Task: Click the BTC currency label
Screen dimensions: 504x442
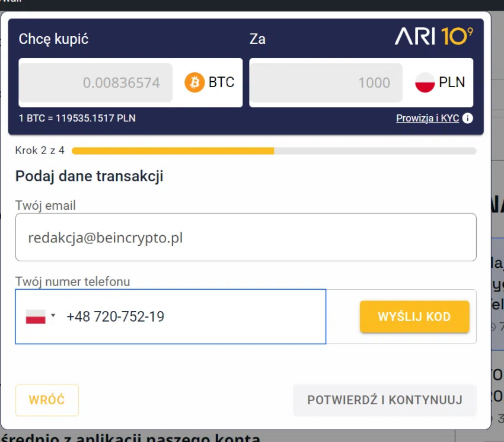Action: click(222, 82)
